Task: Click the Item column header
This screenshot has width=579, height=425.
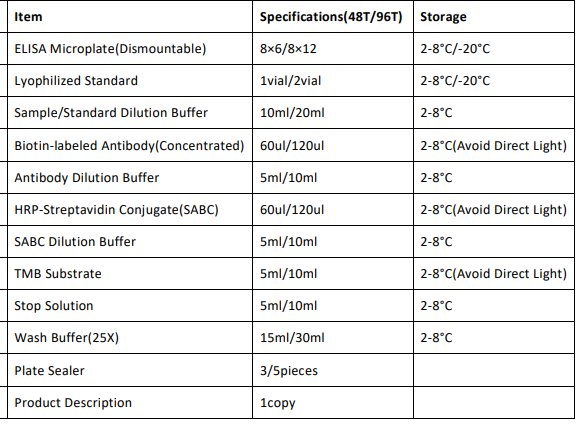Action: (x=130, y=17)
